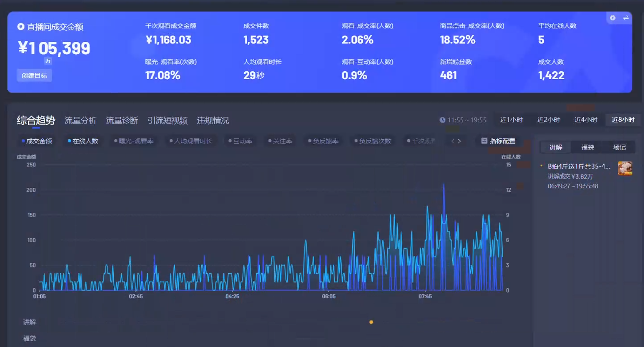
Task: Click the grid icon on 指标配置 button
Action: point(484,141)
